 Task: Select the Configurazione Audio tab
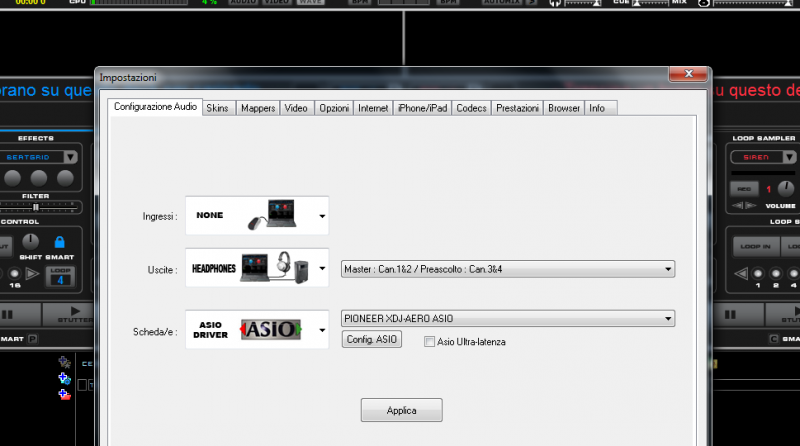click(155, 107)
